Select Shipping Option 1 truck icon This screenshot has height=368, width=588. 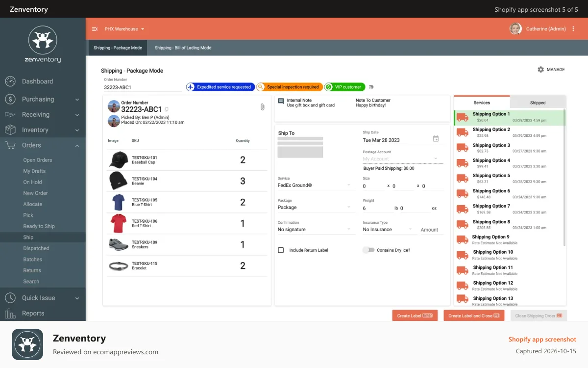click(463, 117)
